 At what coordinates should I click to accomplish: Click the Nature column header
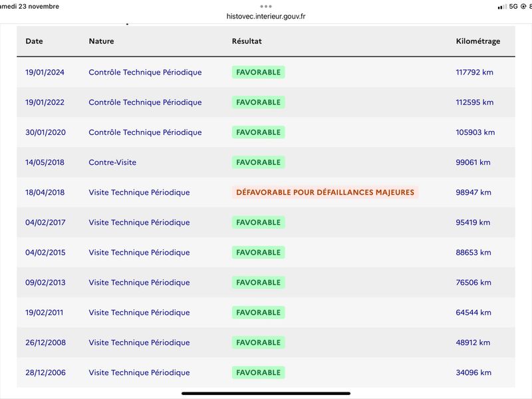pos(101,41)
